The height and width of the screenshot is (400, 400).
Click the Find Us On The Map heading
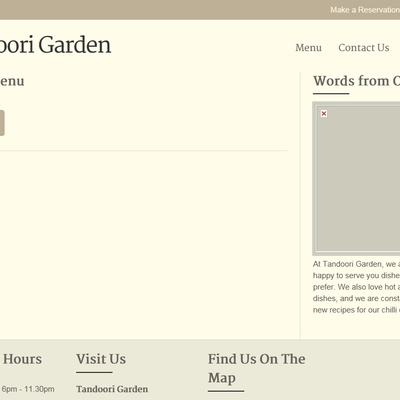[x=257, y=368]
